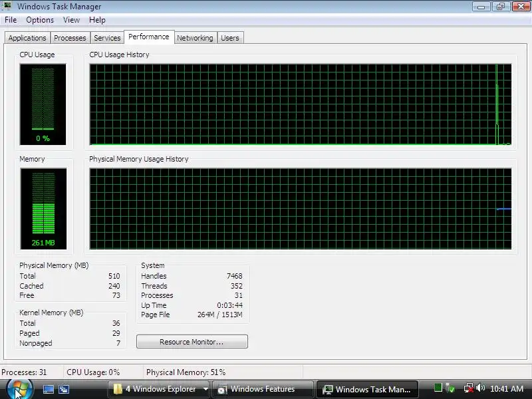Click the Memory 261 MB gauge

[x=43, y=209]
